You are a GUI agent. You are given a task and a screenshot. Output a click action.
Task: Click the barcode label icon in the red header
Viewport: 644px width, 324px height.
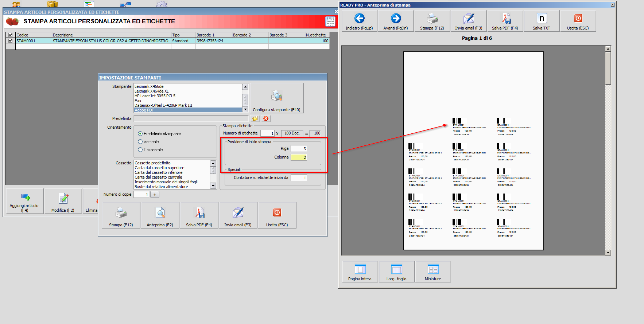tap(330, 22)
